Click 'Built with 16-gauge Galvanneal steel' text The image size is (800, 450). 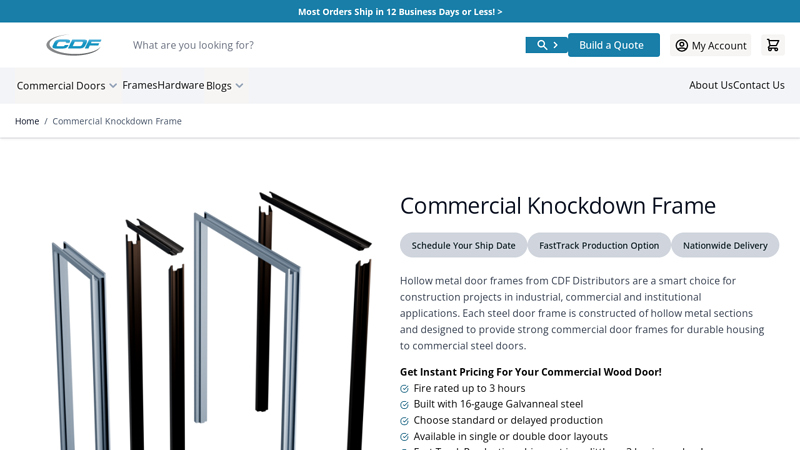(x=498, y=404)
